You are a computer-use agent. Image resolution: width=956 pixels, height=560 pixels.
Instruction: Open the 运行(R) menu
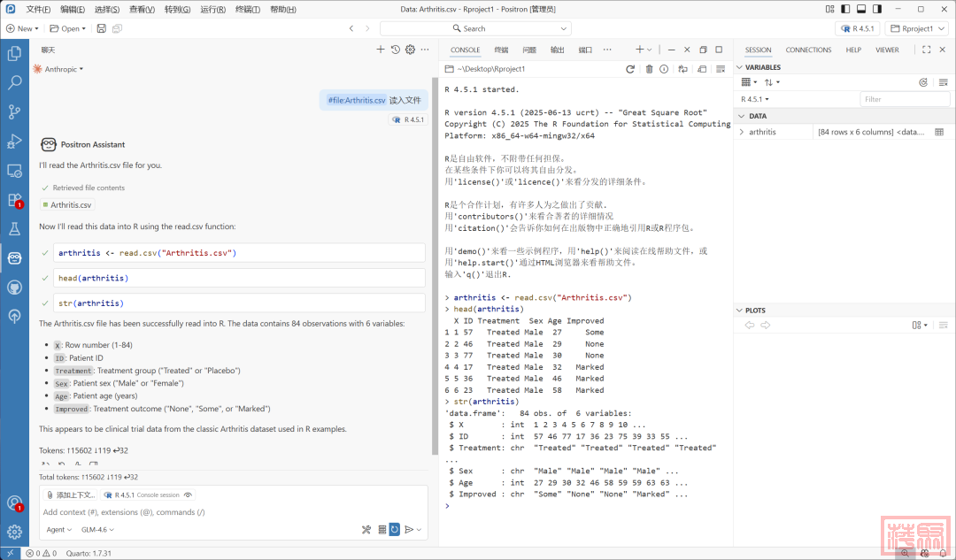point(212,9)
